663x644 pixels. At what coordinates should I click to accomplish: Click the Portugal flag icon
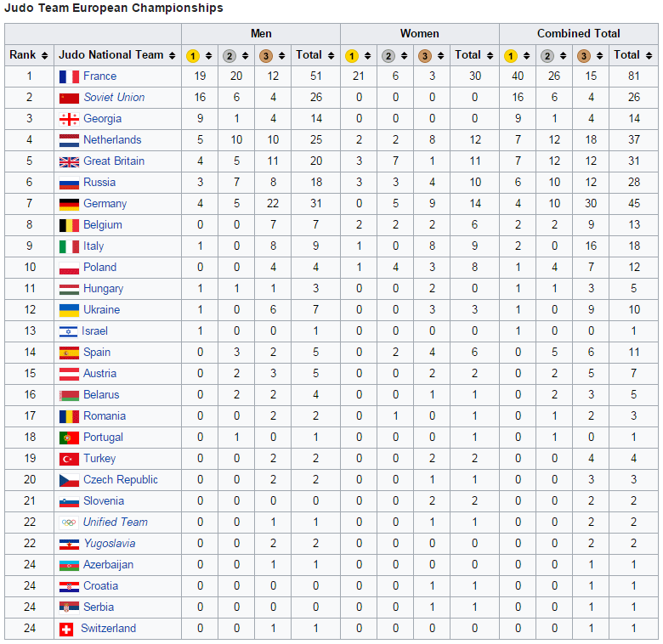[69, 438]
